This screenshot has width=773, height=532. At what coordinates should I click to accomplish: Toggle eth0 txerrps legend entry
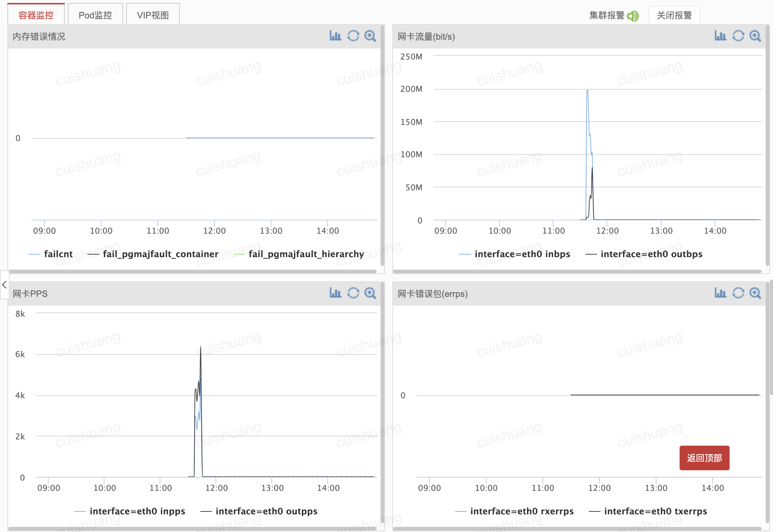point(655,511)
